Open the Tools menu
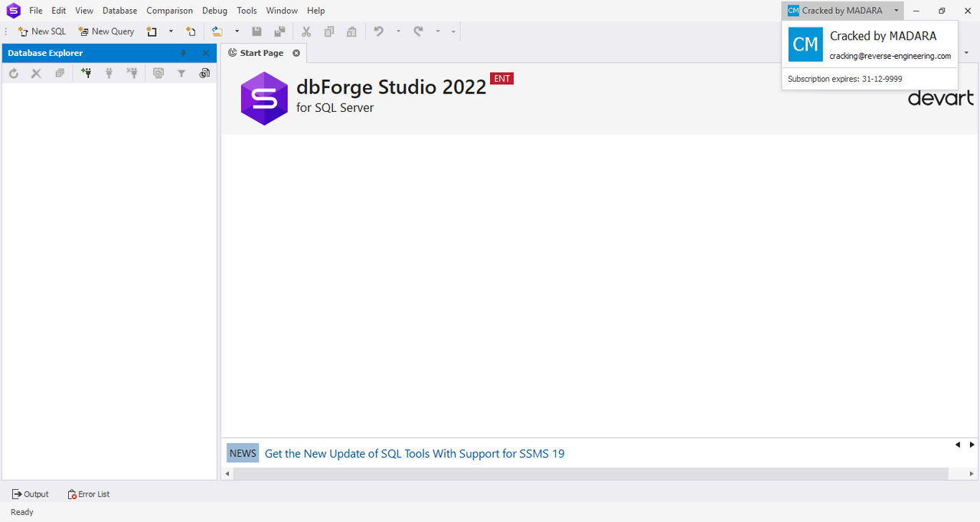This screenshot has height=522, width=980. click(x=247, y=11)
